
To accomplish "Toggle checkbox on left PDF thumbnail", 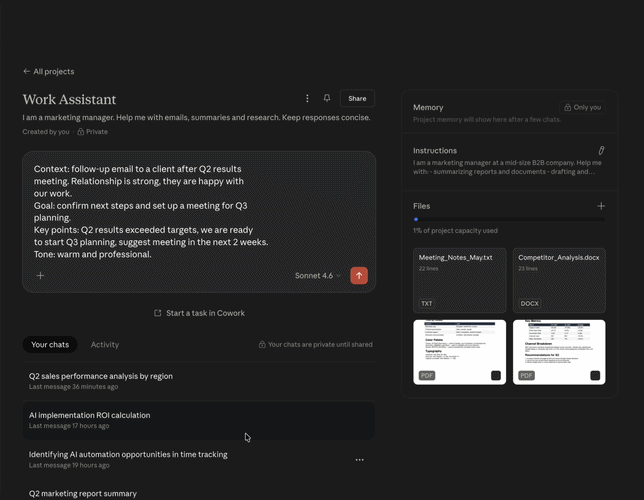I will (496, 376).
